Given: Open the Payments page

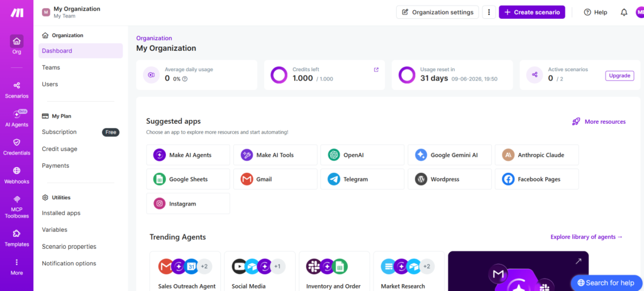Looking at the screenshot, I should tap(55, 166).
